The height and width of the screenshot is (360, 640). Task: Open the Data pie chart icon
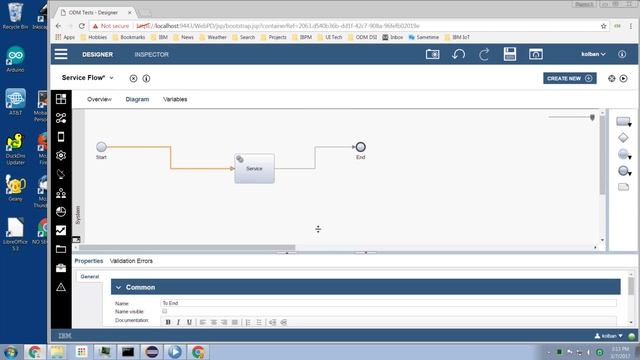(x=61, y=211)
